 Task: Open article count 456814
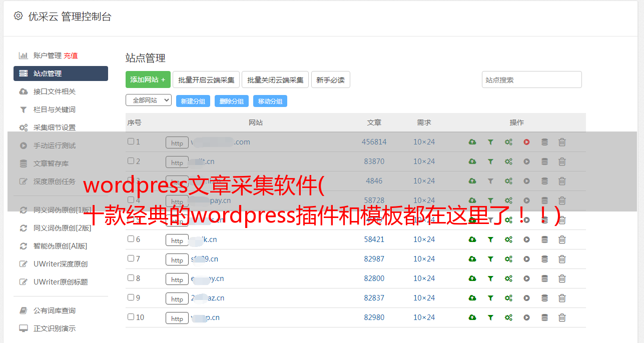[x=374, y=142]
